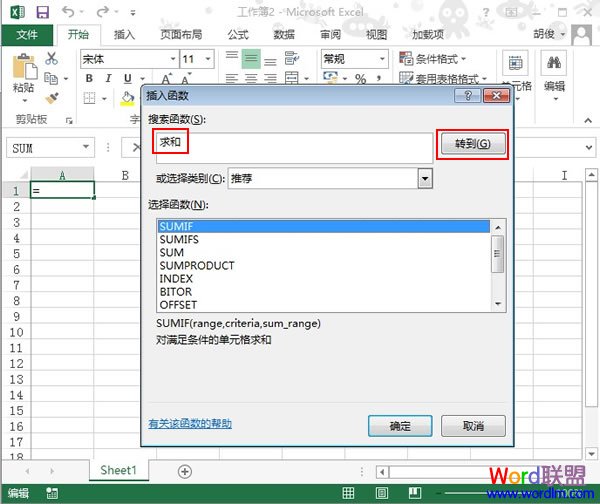600x504 pixels.
Task: Click the Copy icon in clipboard group
Action: pyautogui.click(x=51, y=78)
